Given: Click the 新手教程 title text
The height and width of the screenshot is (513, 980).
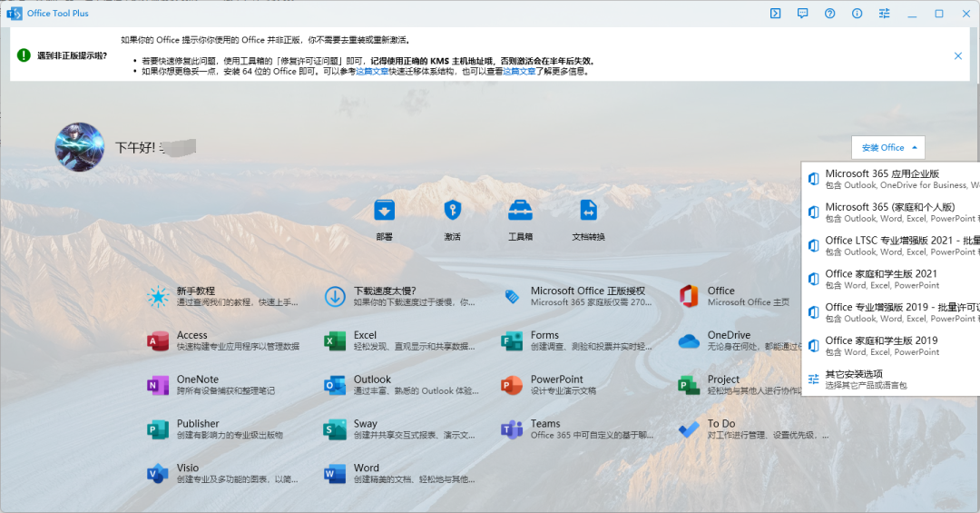Looking at the screenshot, I should click(x=196, y=291).
